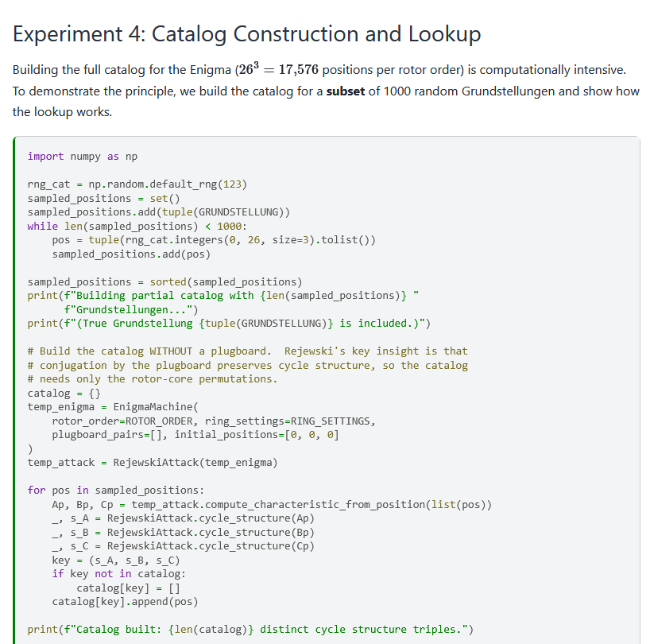
Task: Click the 'temp_attack = RejewskiAttack(temp_enigma)' line
Action: 153,463
